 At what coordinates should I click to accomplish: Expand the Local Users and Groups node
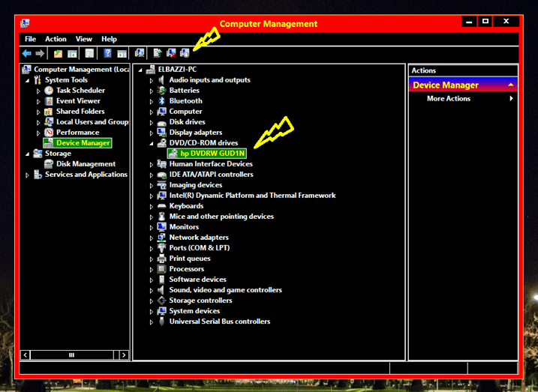pos(38,123)
